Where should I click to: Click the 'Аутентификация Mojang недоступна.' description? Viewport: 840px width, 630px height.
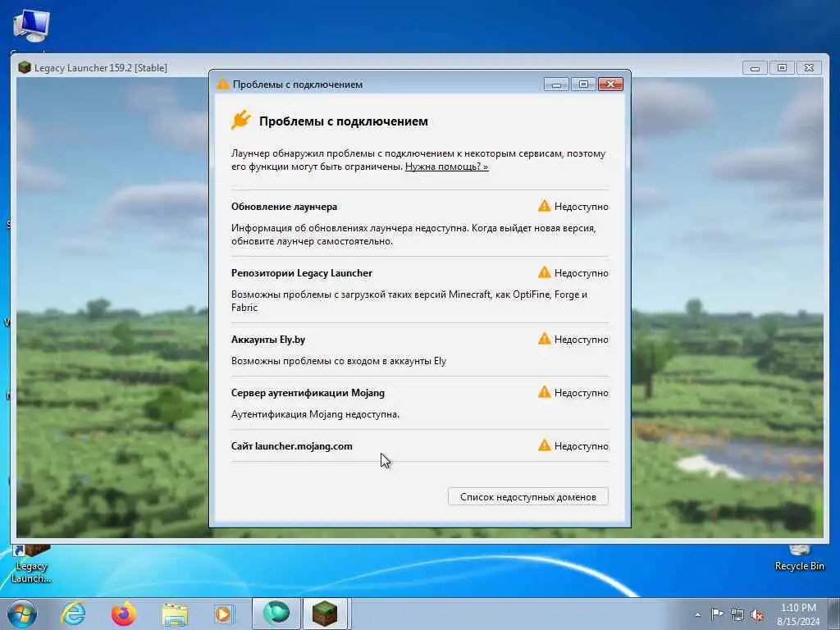315,414
